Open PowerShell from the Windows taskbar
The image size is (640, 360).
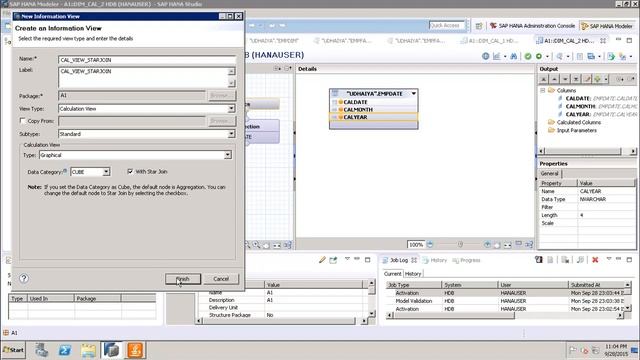point(64,350)
